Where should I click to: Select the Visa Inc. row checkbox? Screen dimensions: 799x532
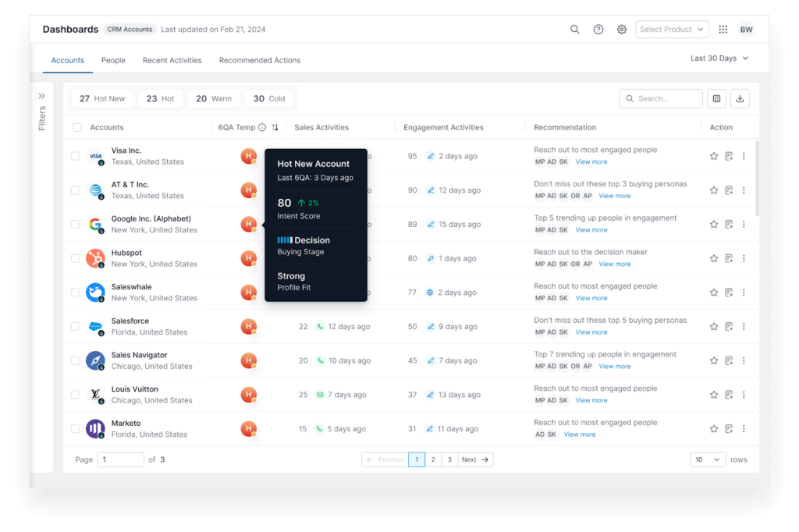(x=76, y=156)
